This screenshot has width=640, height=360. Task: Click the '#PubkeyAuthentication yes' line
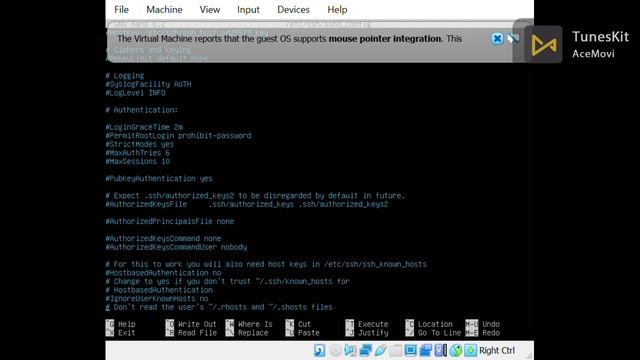tap(159, 178)
